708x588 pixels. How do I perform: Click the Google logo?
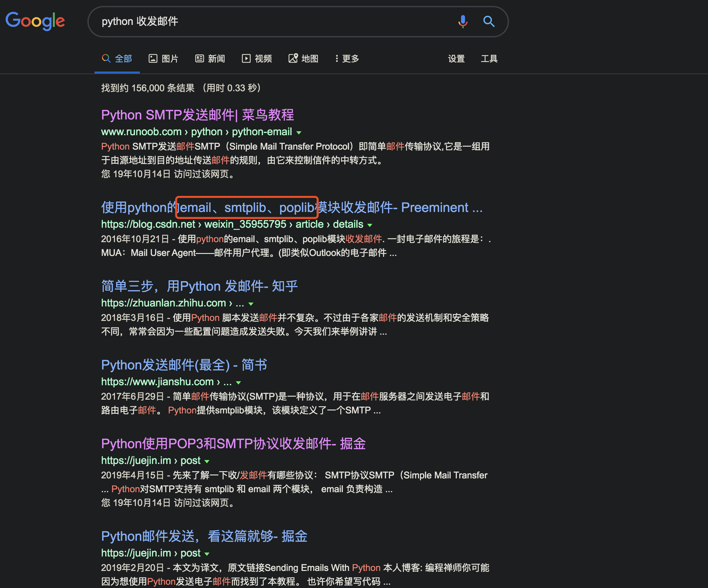(35, 21)
